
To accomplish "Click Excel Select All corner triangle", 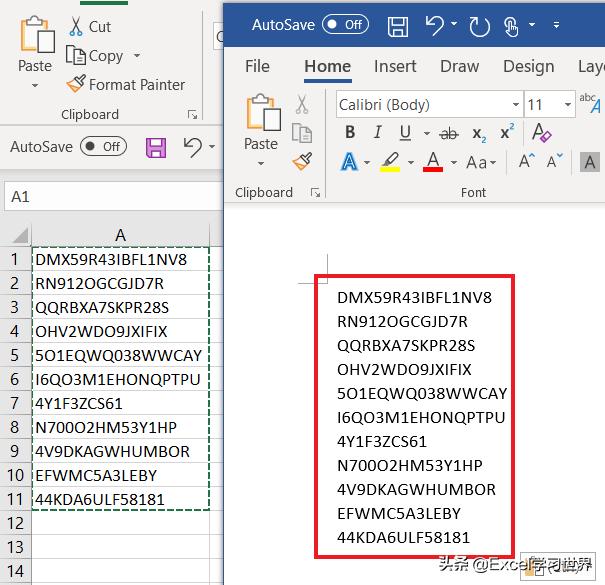I will pyautogui.click(x=19, y=235).
